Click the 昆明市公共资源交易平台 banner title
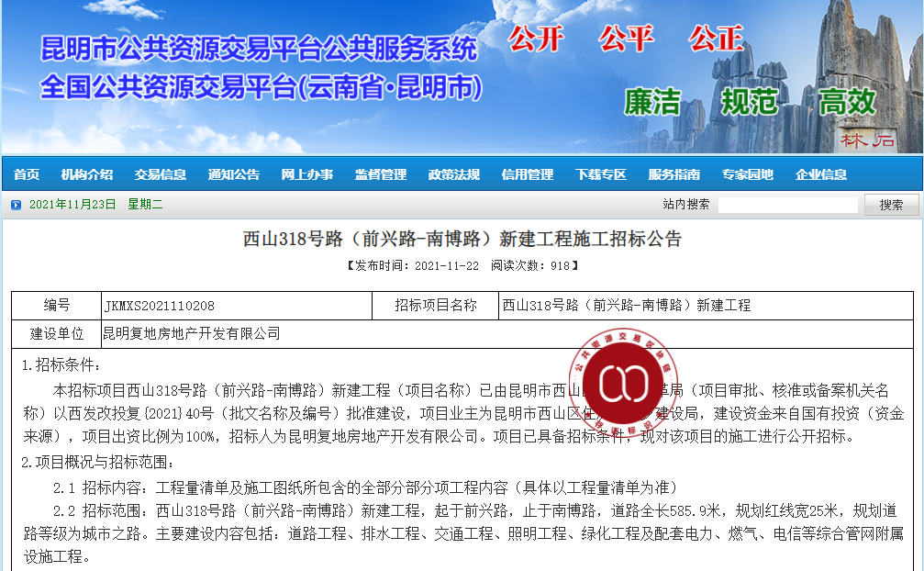 click(259, 48)
